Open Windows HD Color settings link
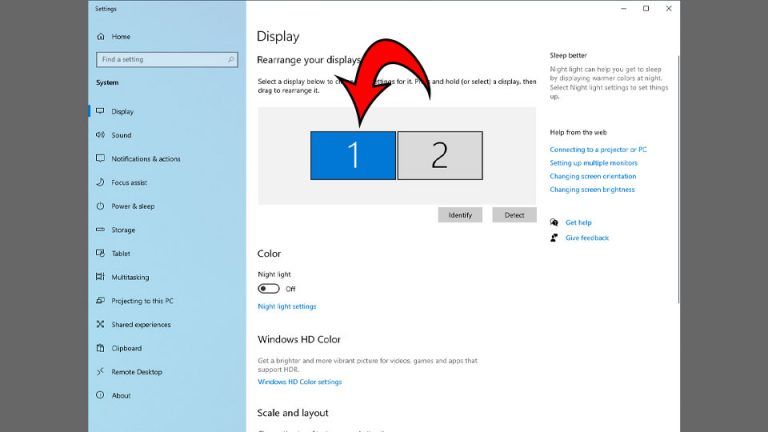This screenshot has height=432, width=768. click(299, 382)
